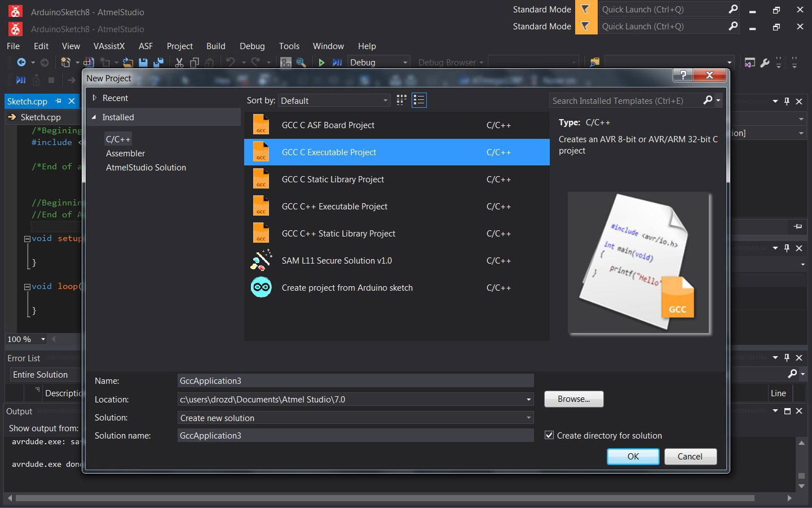Click the wrench settings toolbar icon
This screenshot has width=812, height=508.
pos(765,62)
